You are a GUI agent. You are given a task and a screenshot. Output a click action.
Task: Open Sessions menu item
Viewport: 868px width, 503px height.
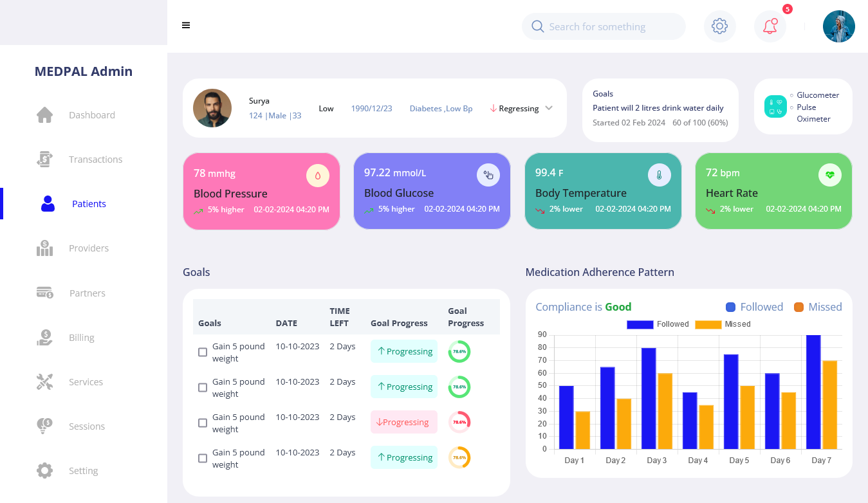[87, 426]
